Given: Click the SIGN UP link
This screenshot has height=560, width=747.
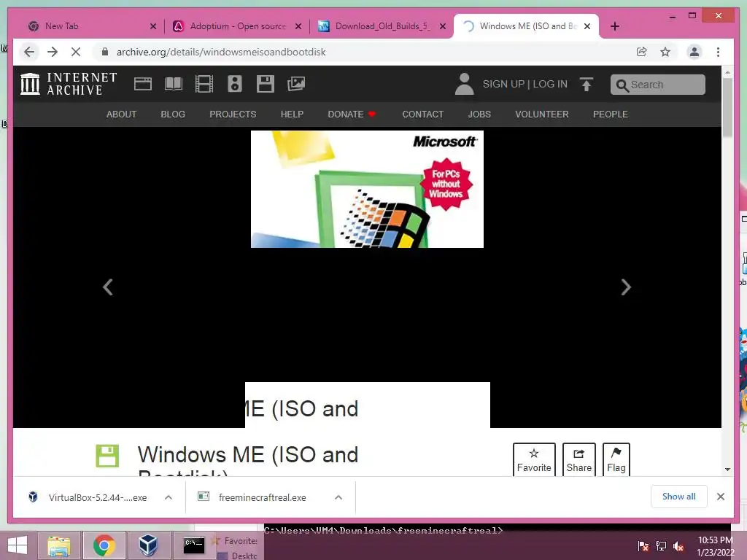Looking at the screenshot, I should (503, 84).
